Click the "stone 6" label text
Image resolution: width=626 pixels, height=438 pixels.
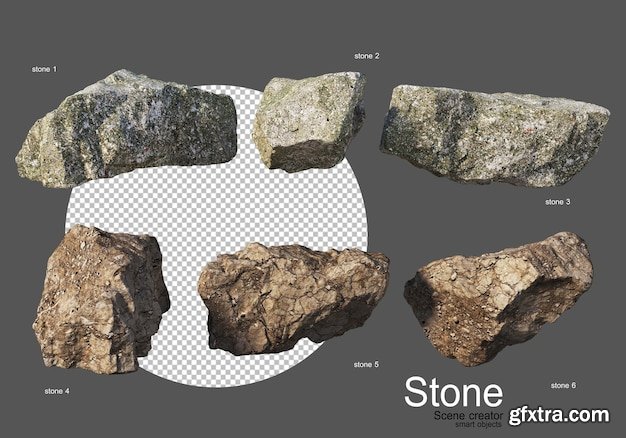coord(563,384)
